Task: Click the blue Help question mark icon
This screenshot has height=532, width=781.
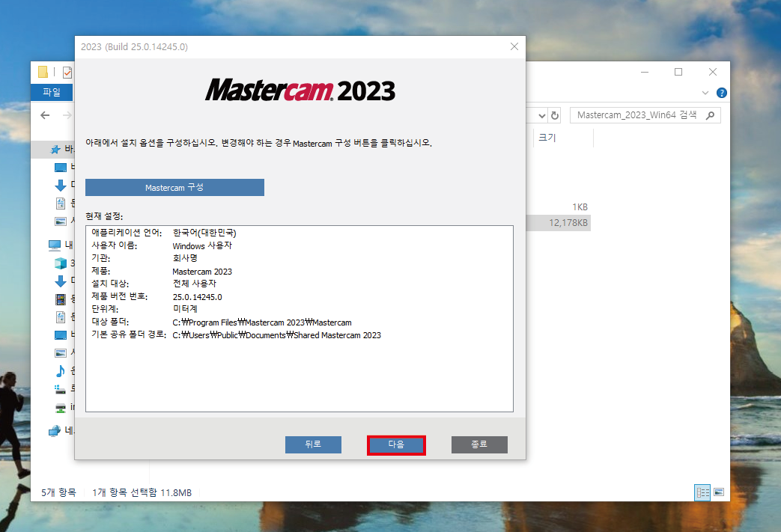Action: coord(721,93)
